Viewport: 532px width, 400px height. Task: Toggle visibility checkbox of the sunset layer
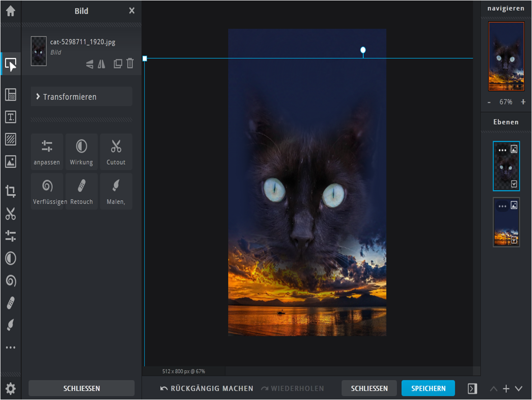click(514, 240)
